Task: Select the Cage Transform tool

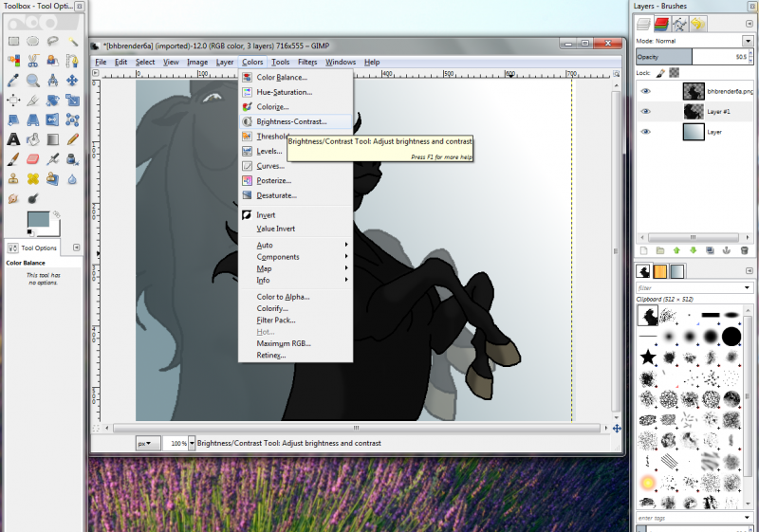Action: pos(73,119)
